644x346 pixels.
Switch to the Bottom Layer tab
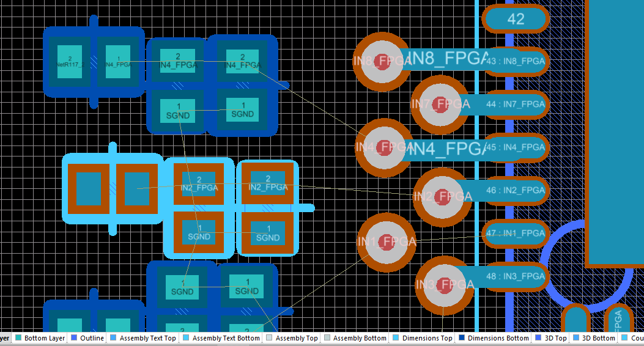click(x=40, y=338)
